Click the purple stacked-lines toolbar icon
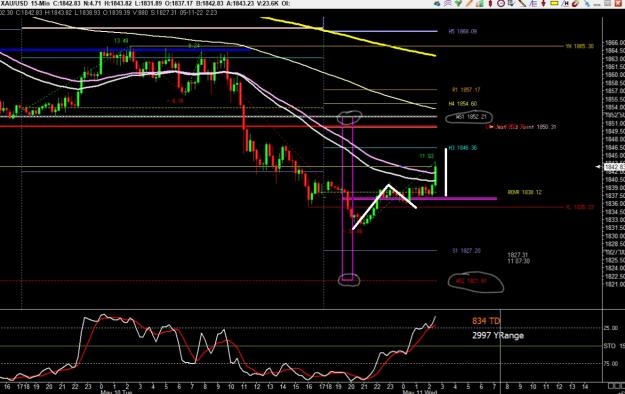This screenshot has width=625, height=394. coord(448,3)
